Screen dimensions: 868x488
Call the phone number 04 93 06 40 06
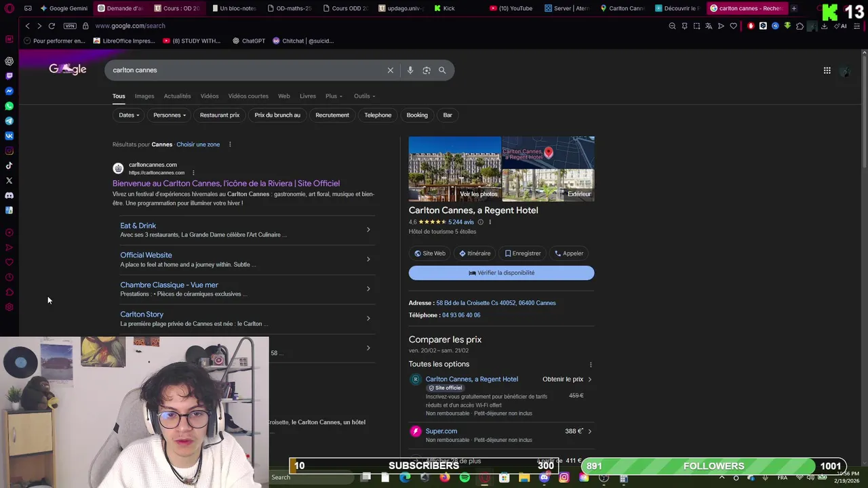pyautogui.click(x=461, y=315)
